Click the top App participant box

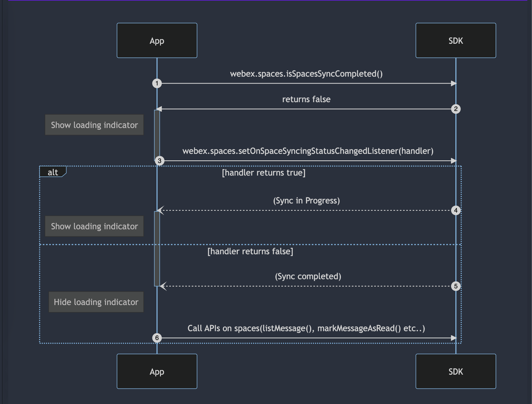click(x=157, y=41)
